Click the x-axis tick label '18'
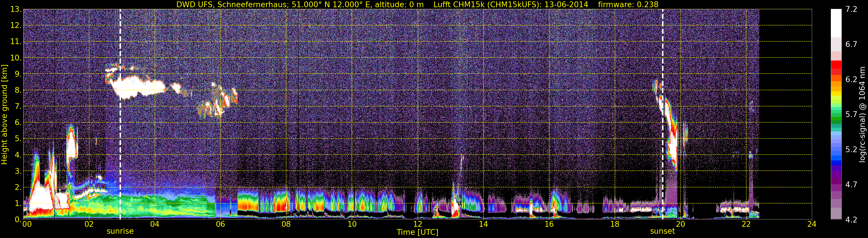 [614, 224]
